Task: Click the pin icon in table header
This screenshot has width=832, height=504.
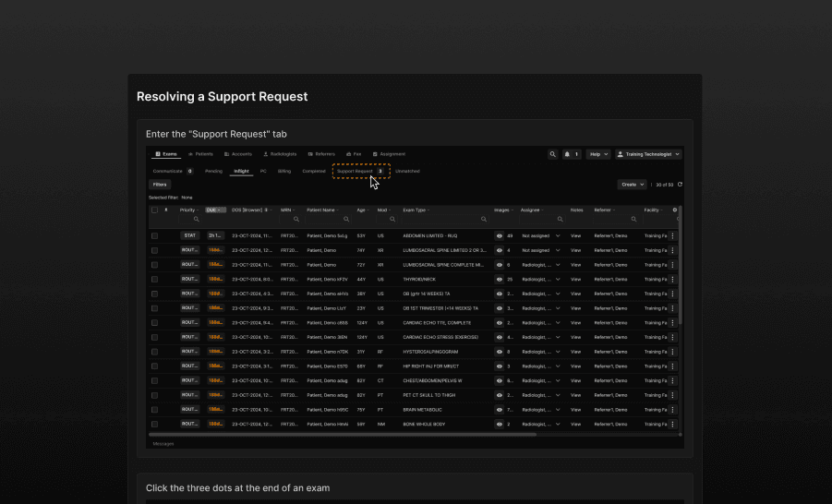Action: pos(166,210)
